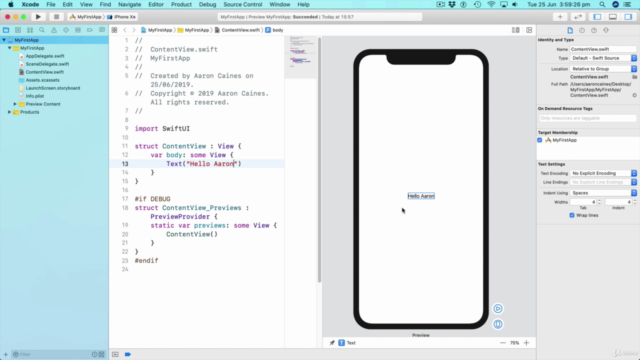Zoom in the canvas preview
This screenshot has width=640, height=360.
[x=527, y=343]
